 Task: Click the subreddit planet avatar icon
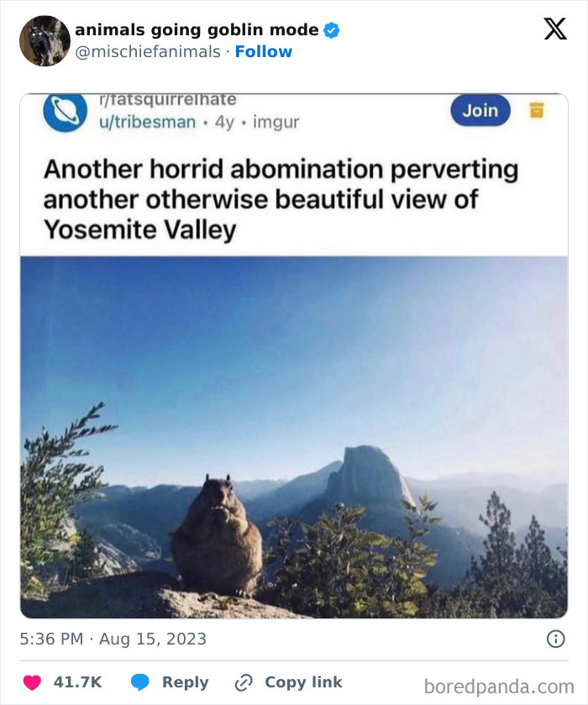(x=66, y=112)
